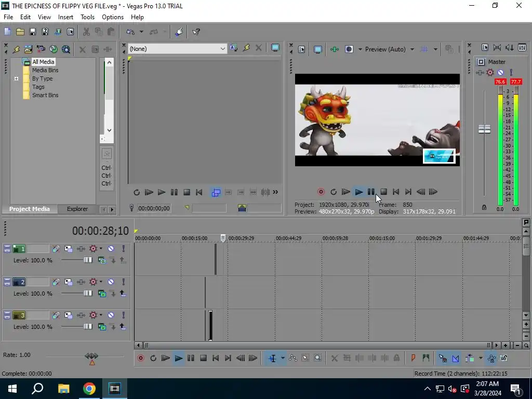Select the Zoom edit tool in timeline toolbar
The image size is (532, 399).
pos(317,358)
